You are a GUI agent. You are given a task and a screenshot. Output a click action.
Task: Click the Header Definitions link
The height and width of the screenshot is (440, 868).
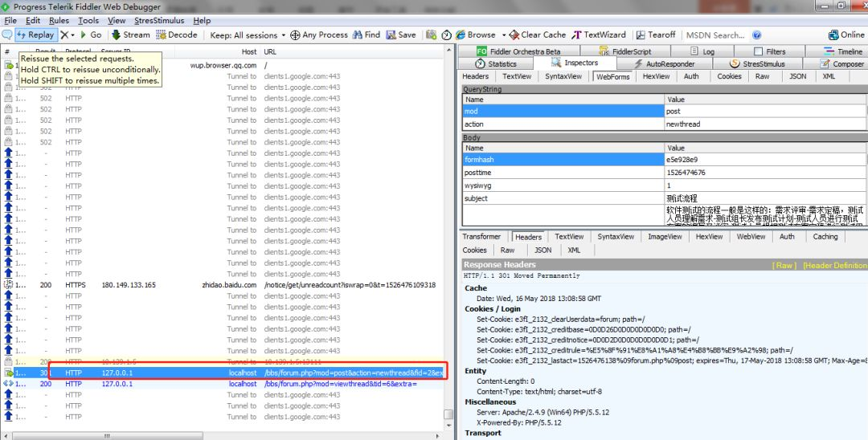pyautogui.click(x=835, y=265)
